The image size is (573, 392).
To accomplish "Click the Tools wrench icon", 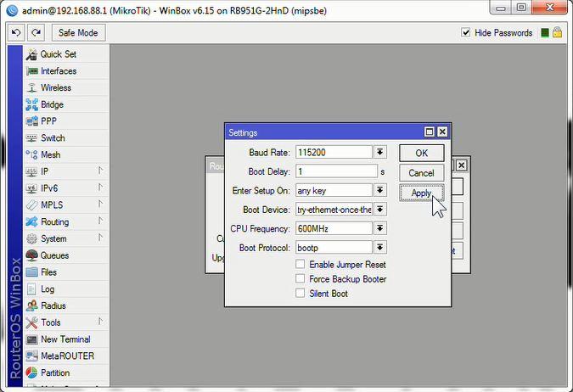I will click(31, 322).
